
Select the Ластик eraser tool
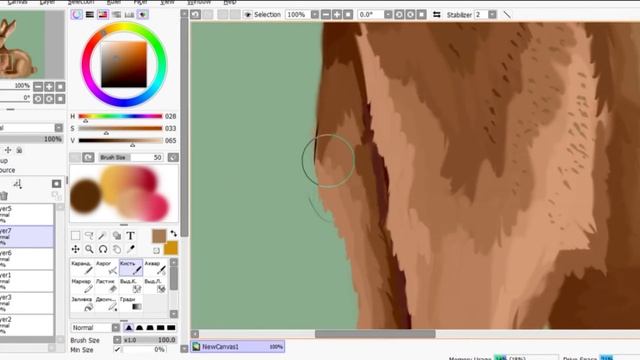coord(107,285)
